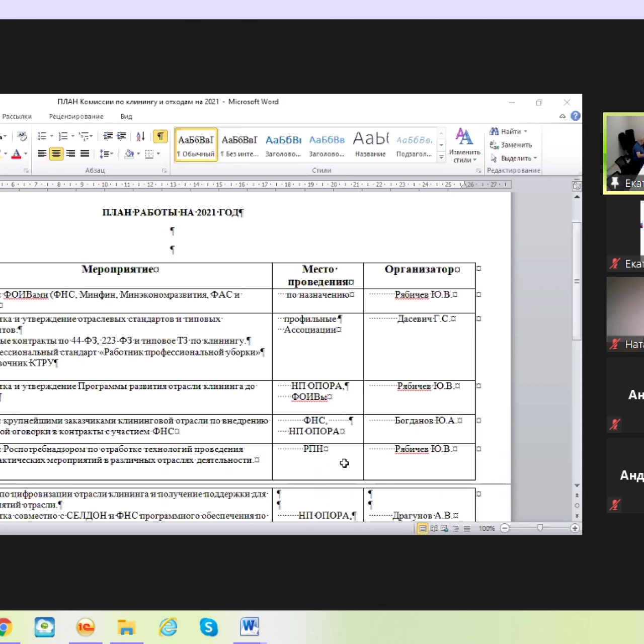Apply bulleted list formatting
Image resolution: width=644 pixels, height=644 pixels.
[x=42, y=136]
